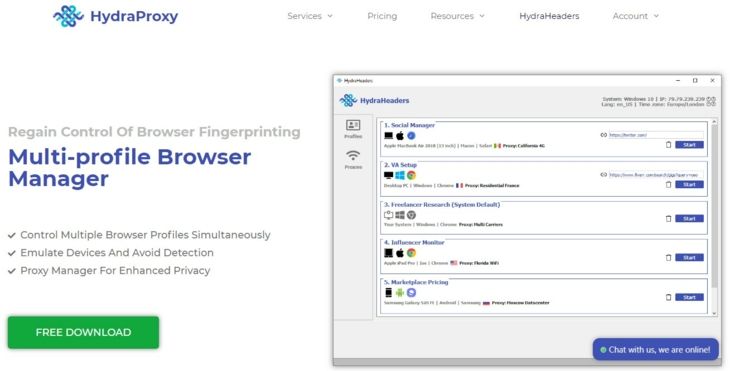Click 'Proxy Manager For Enhanced Privacy' text
Image resolution: width=730 pixels, height=371 pixels.
coord(115,270)
